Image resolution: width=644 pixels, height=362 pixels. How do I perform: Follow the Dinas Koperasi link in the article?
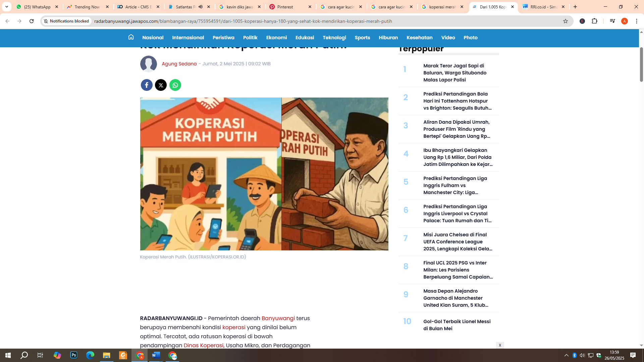(x=203, y=345)
